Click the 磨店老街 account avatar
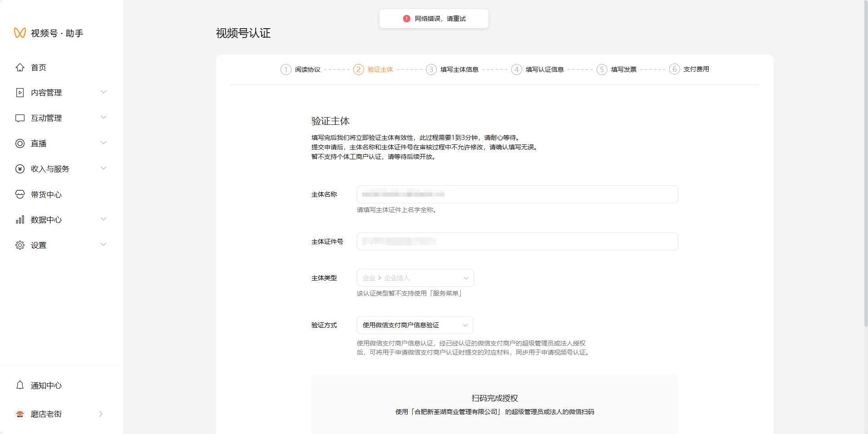 click(20, 414)
